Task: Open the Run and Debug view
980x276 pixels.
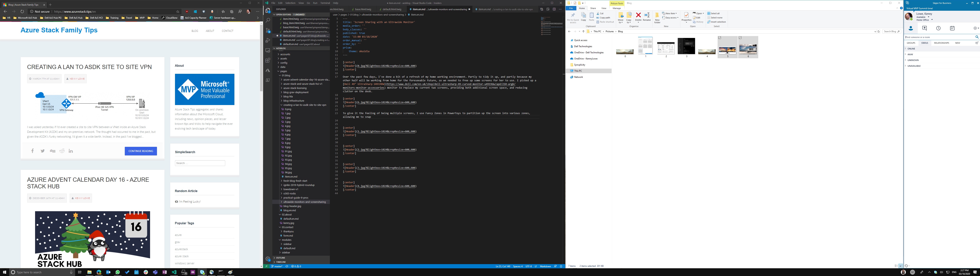Action: 268,40
